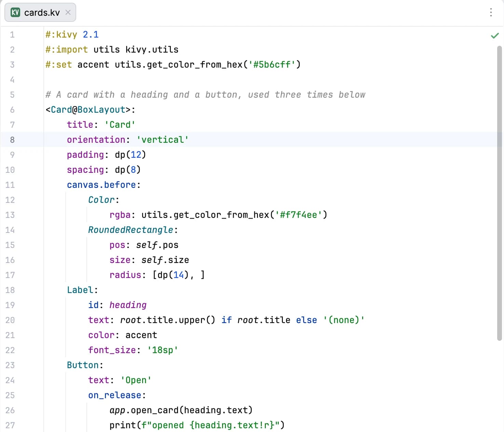Click the text: 'Open' property
Viewport: 504px width, 432px height.
pyautogui.click(x=120, y=380)
